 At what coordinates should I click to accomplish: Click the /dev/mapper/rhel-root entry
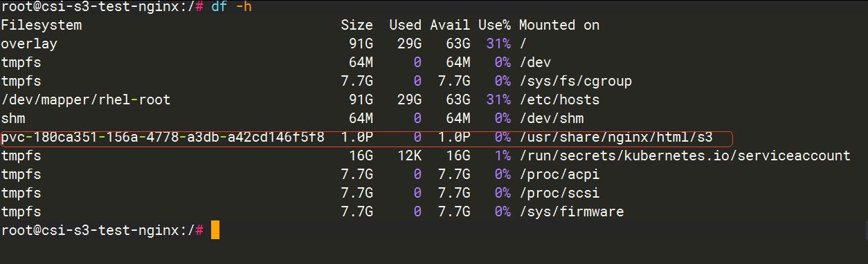(86, 100)
